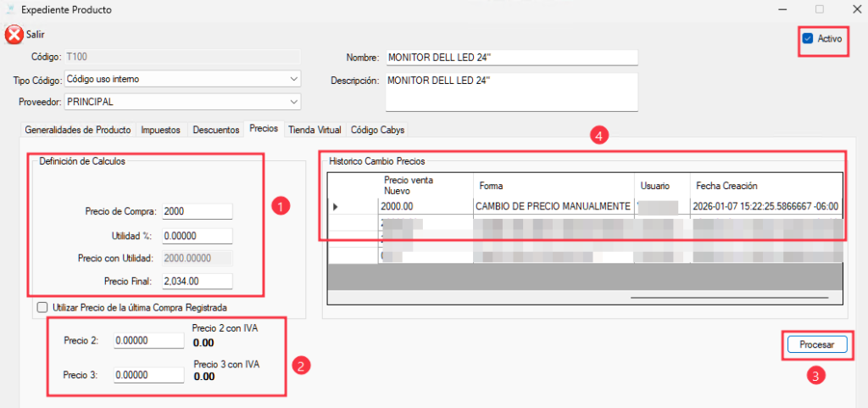Expand the Tipo Código dropdown
Viewport: 868px width, 408px height.
[x=293, y=79]
